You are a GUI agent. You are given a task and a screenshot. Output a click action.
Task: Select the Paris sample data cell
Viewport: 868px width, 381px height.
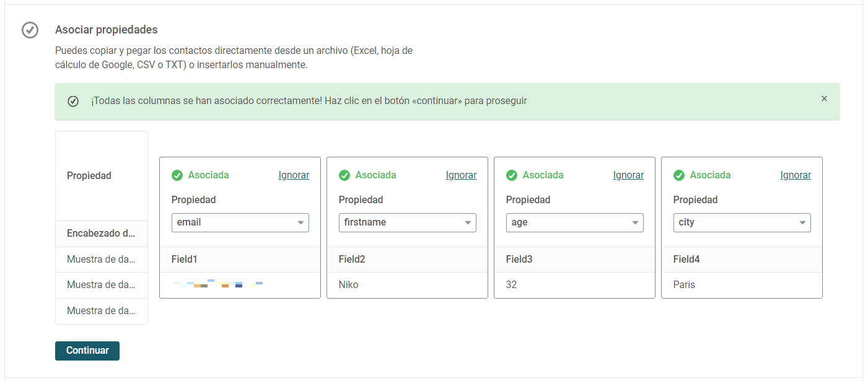click(742, 285)
